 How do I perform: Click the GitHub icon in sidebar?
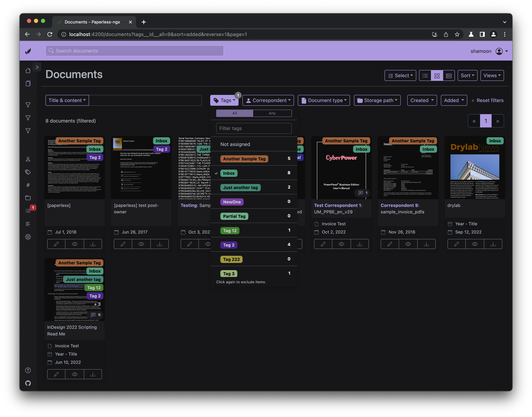[28, 383]
